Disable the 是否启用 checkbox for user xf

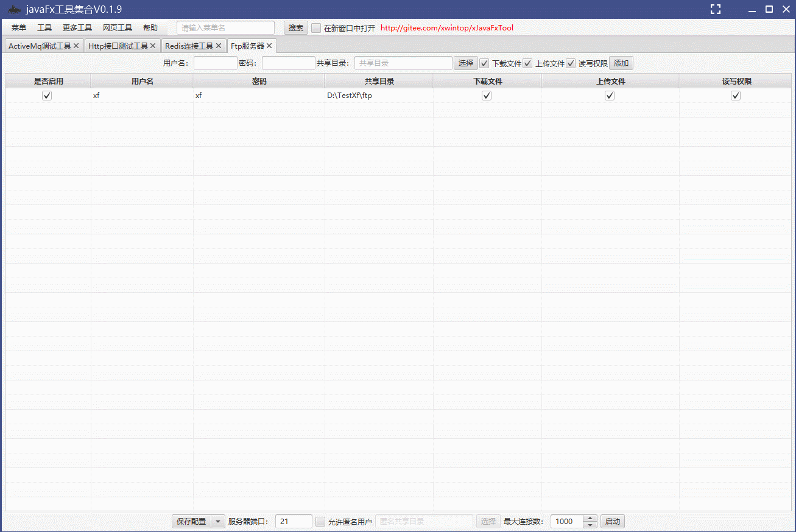pos(47,95)
